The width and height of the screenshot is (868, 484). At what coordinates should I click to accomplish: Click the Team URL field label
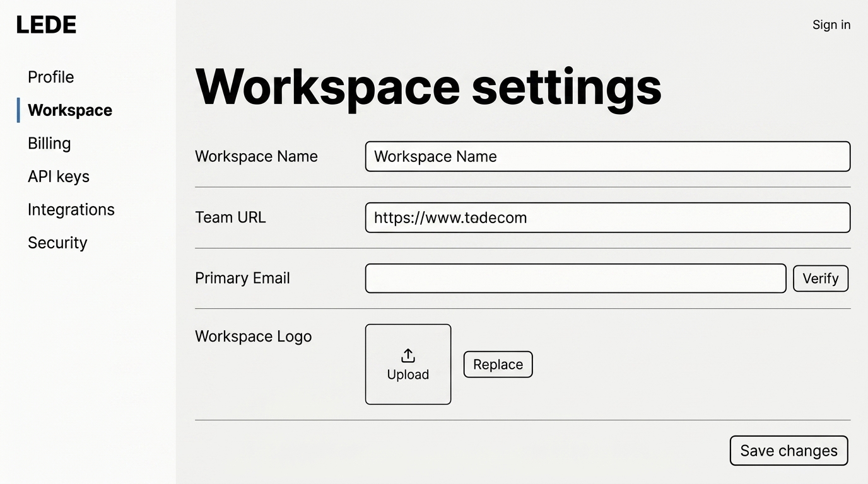[x=230, y=217]
